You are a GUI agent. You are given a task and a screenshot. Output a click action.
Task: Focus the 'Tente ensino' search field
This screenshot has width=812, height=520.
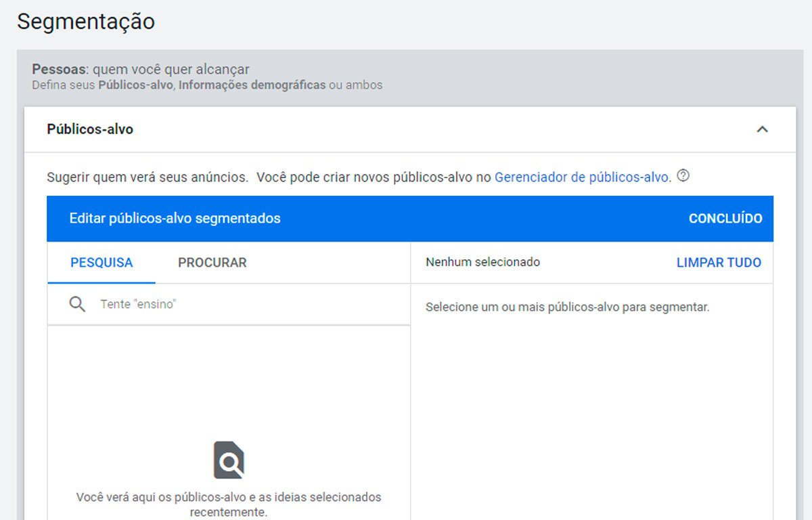[x=244, y=305]
